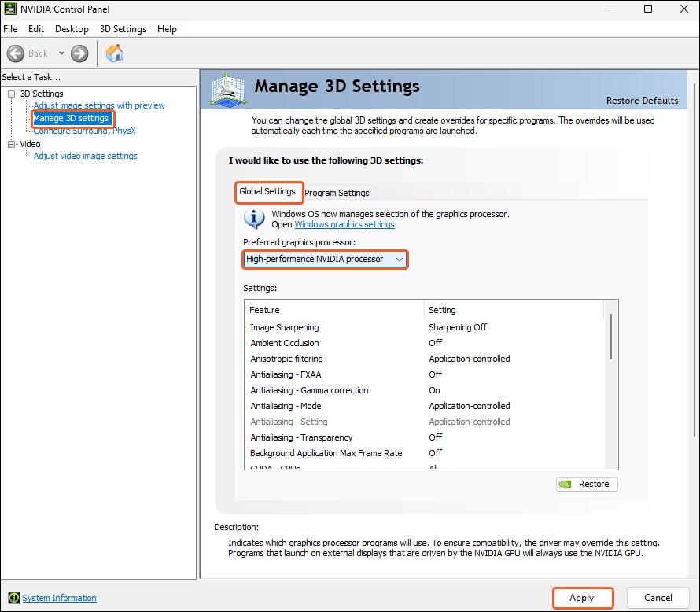The image size is (700, 612).
Task: Collapse the Video tree node
Action: (x=11, y=144)
